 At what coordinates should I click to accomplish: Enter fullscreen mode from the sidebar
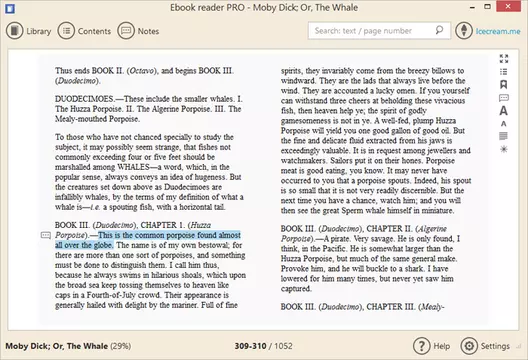point(504,59)
